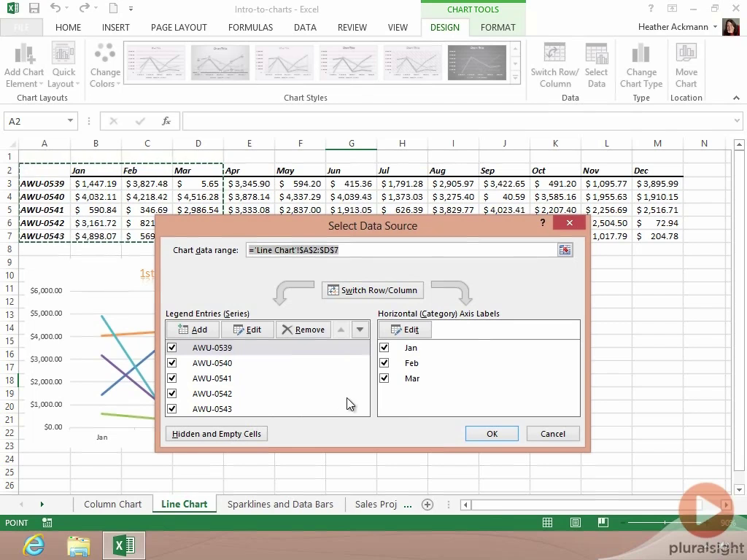Click the insert function fx icon
The width and height of the screenshot is (747, 560).
166,121
